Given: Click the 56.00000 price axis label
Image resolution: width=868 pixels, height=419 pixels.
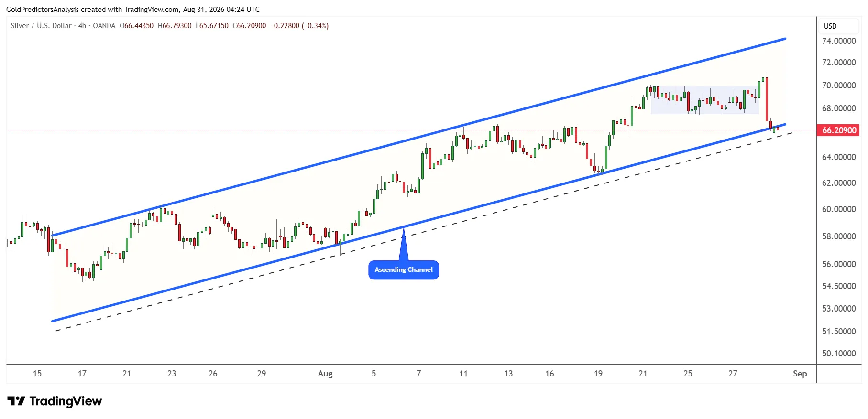Looking at the screenshot, I should click(839, 264).
